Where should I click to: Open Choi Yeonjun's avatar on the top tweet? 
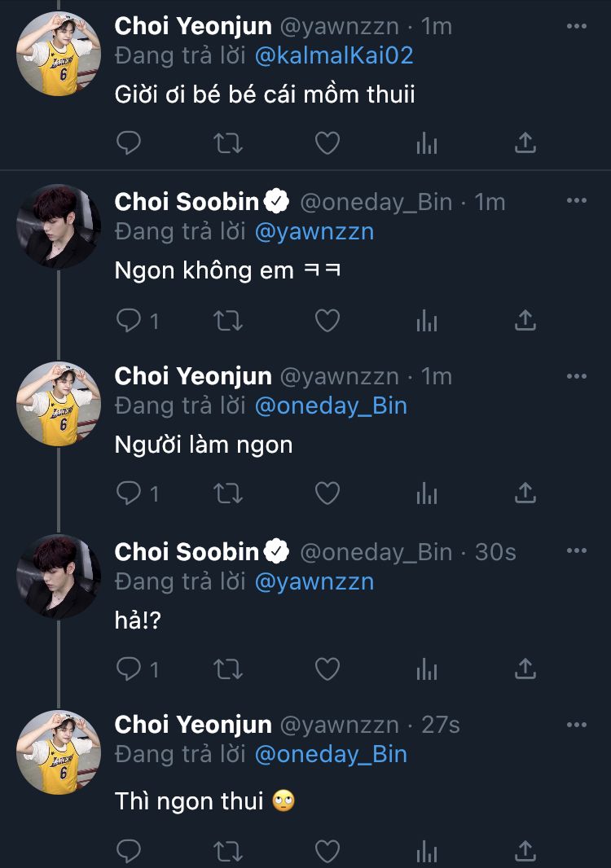click(59, 54)
